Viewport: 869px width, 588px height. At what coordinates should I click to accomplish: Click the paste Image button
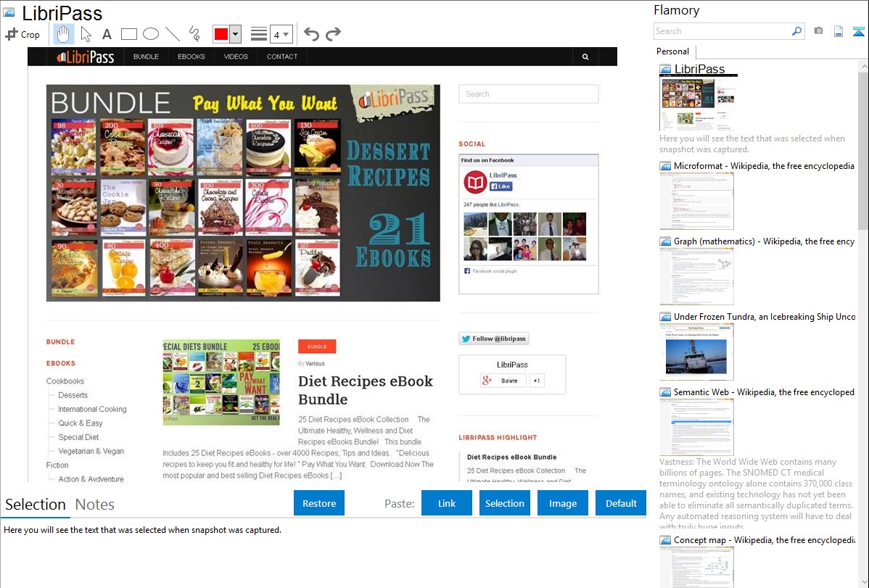[562, 503]
